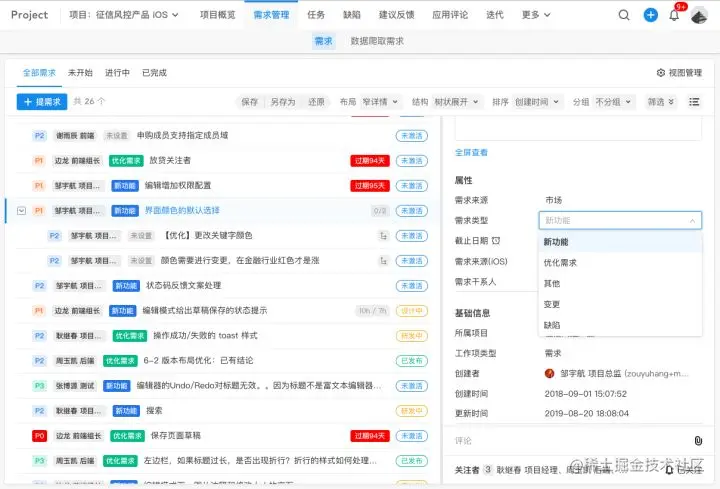Open the 分组 不分组 dropdown
720x489 pixels.
pyautogui.click(x=613, y=101)
